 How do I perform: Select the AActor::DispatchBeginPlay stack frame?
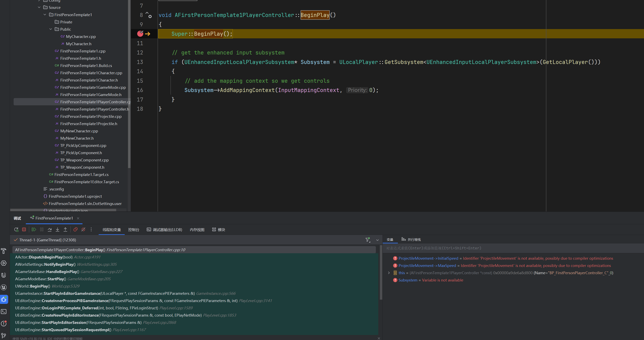44,257
